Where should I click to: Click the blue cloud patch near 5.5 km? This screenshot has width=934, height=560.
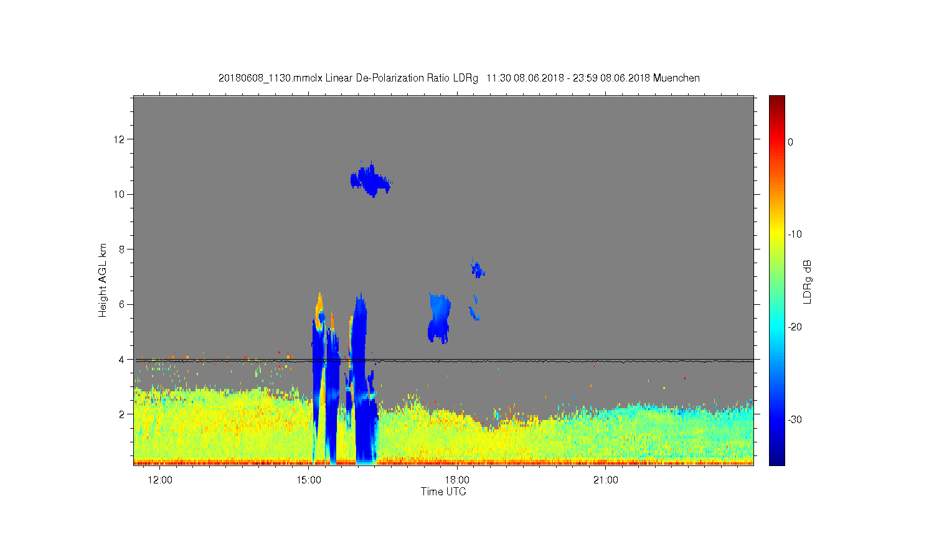coord(439,319)
